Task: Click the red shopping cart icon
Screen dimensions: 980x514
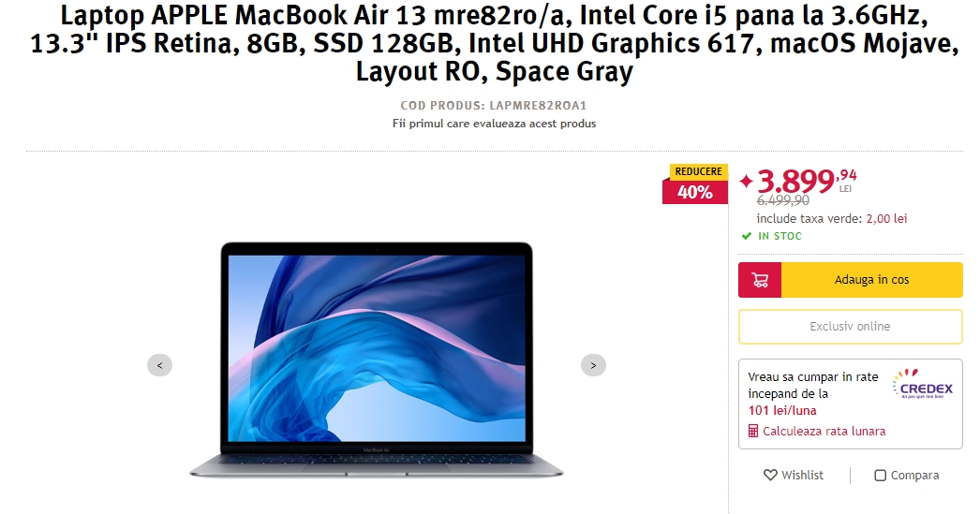Action: coord(760,280)
